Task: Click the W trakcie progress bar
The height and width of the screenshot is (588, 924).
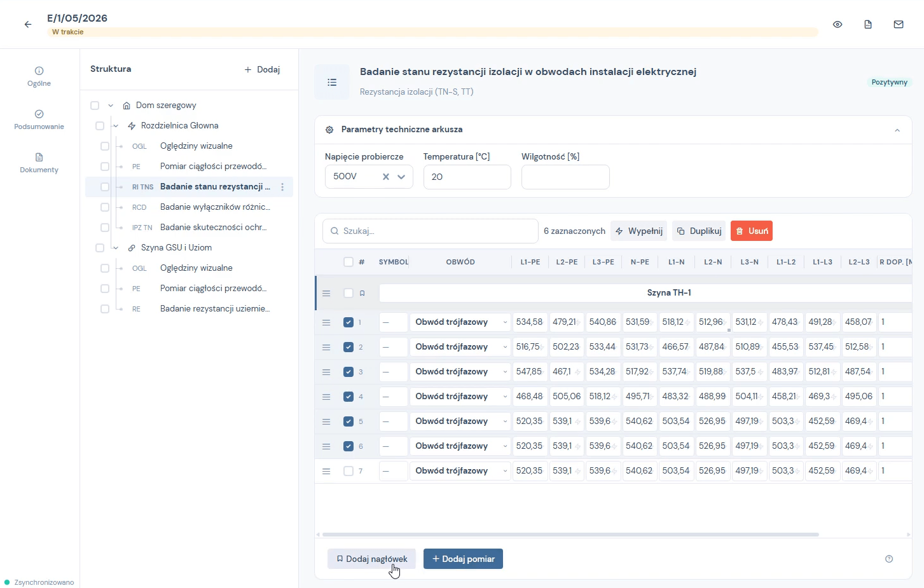Action: (432, 32)
